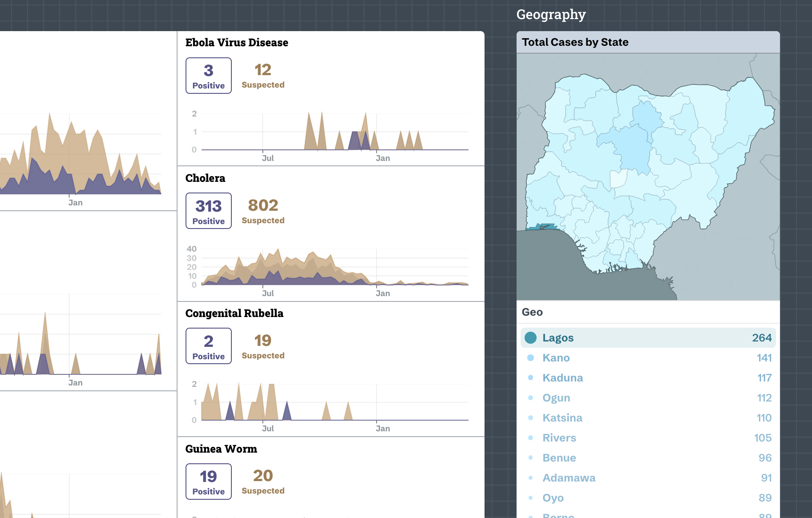Viewport: 812px width, 518px height.
Task: Select Guinea Worm 19 Positive box
Action: (x=208, y=482)
